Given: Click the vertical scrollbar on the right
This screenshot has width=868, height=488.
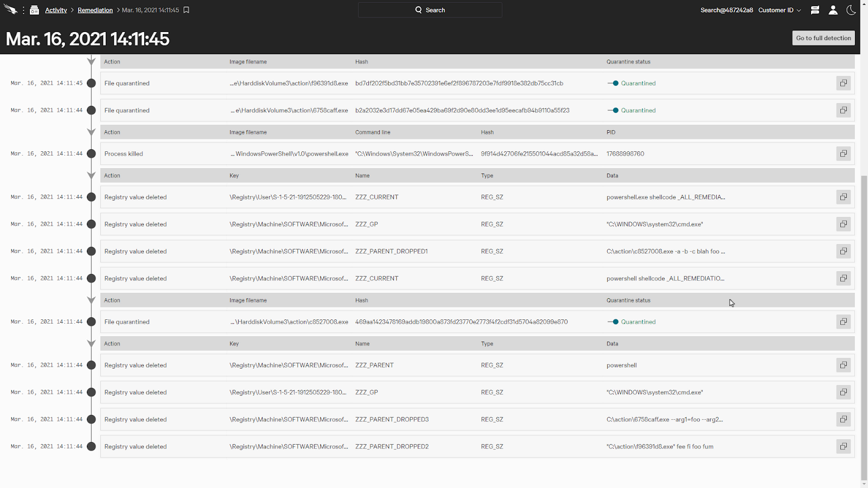Looking at the screenshot, I should 864,328.
